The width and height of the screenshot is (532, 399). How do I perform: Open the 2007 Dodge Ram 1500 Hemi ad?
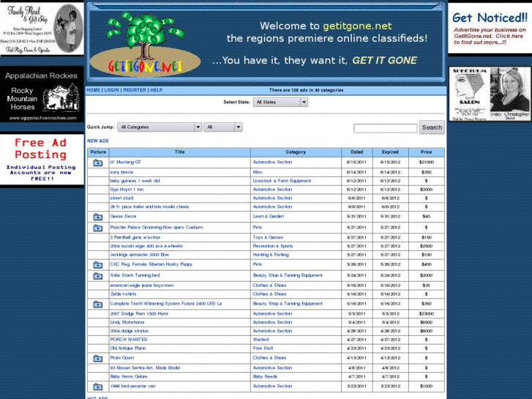(x=139, y=314)
